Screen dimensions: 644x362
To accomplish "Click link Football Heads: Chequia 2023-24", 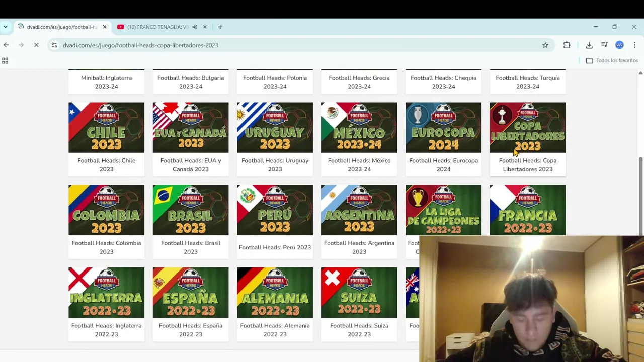I will pyautogui.click(x=443, y=82).
